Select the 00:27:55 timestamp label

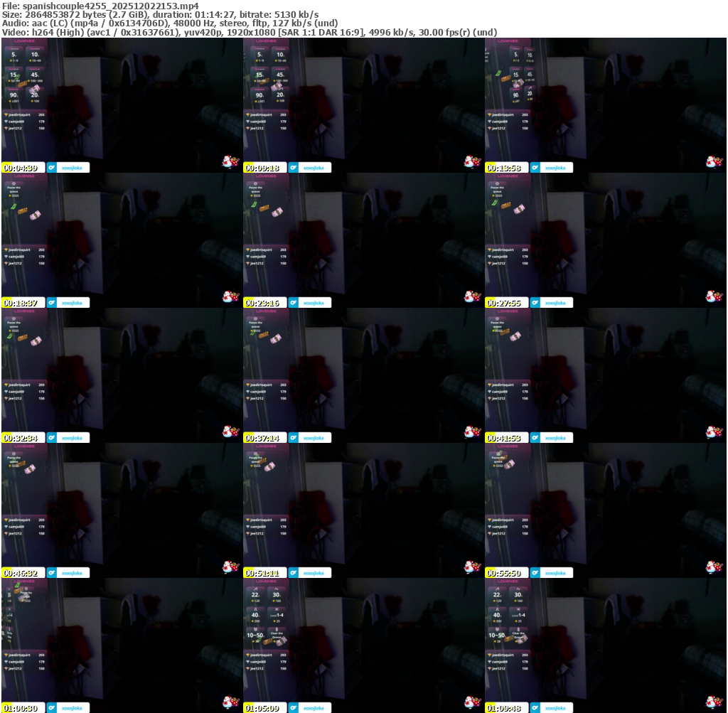tap(504, 303)
